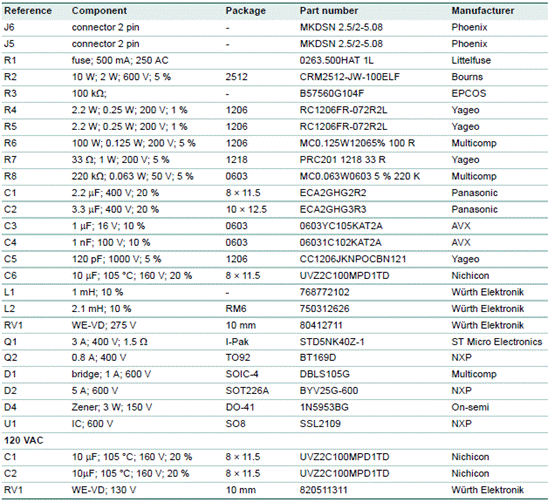Click part number B57560G104F
Screen dimensions: 554x502
[x=332, y=94]
